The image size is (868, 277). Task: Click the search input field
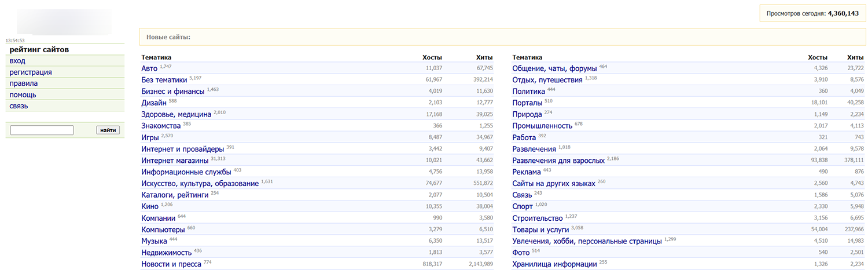42,130
